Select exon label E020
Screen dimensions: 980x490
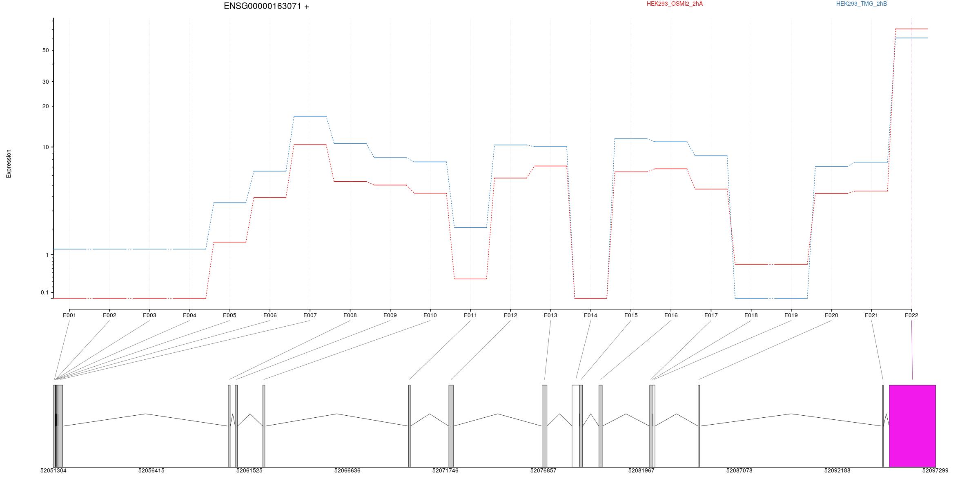click(x=831, y=315)
